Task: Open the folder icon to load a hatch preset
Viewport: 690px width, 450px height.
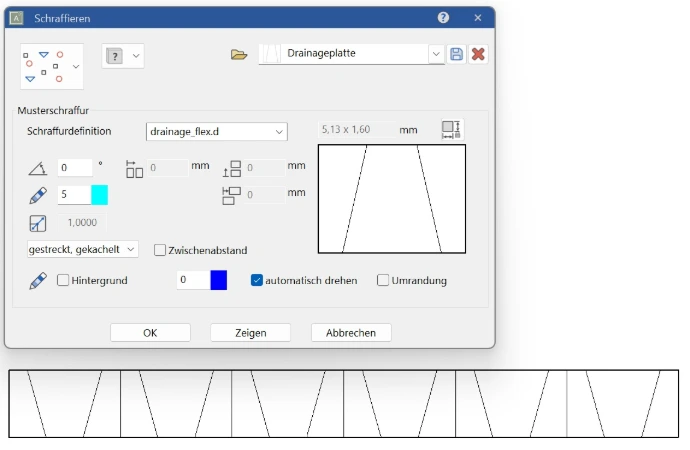Action: point(238,54)
